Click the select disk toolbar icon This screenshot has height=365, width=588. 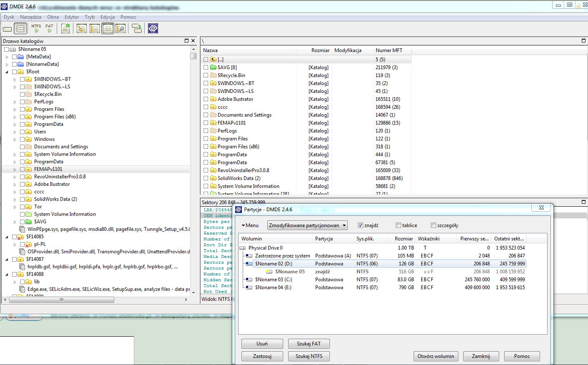click(x=8, y=29)
